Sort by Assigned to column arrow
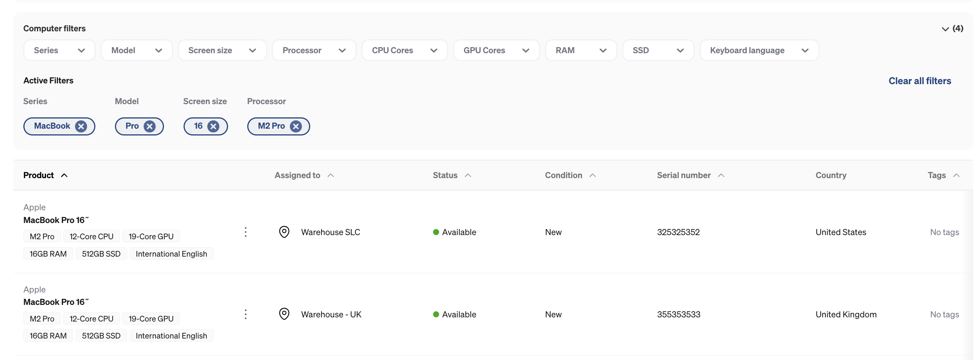 (x=331, y=175)
